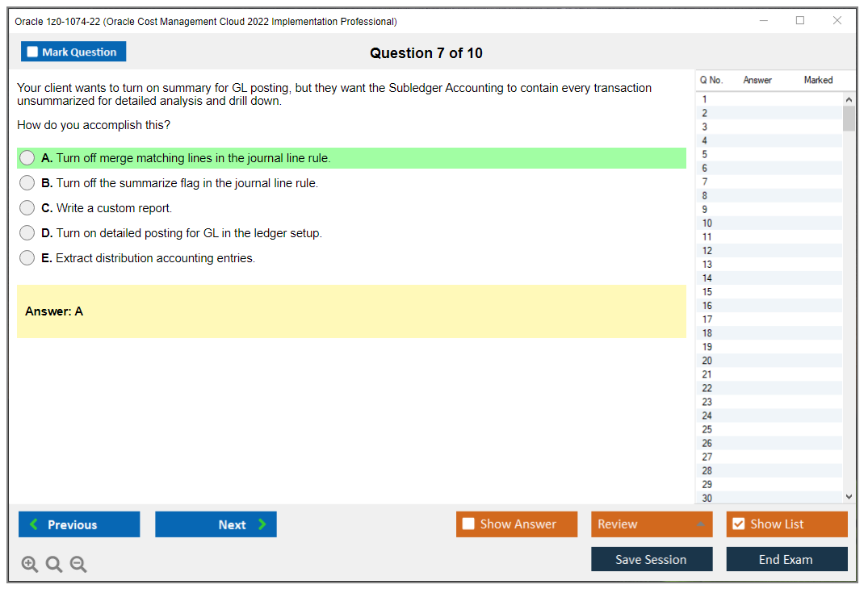
Task: Click the zoom out magnifier icon
Action: pyautogui.click(x=78, y=564)
